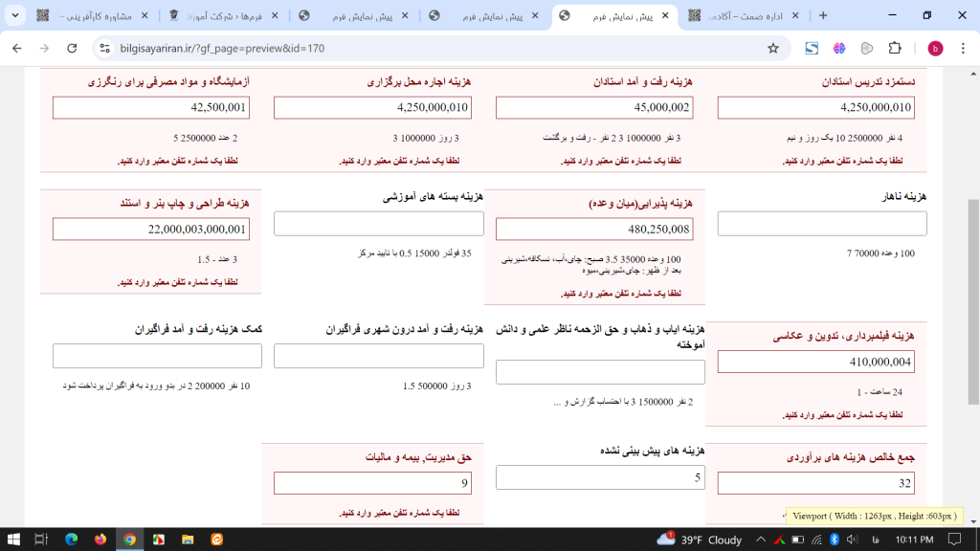Open the browser extensions puzzle icon
The width and height of the screenshot is (980, 551).
point(895,48)
